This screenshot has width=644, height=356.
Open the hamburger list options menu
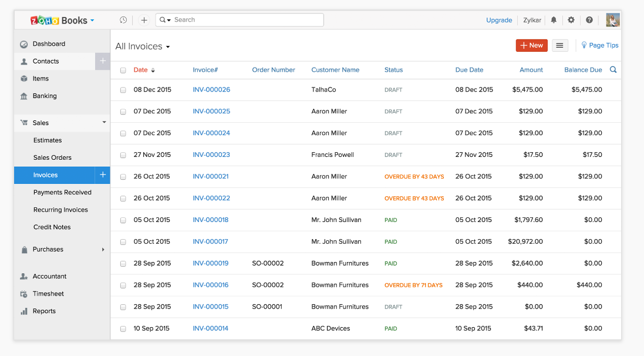[560, 45]
